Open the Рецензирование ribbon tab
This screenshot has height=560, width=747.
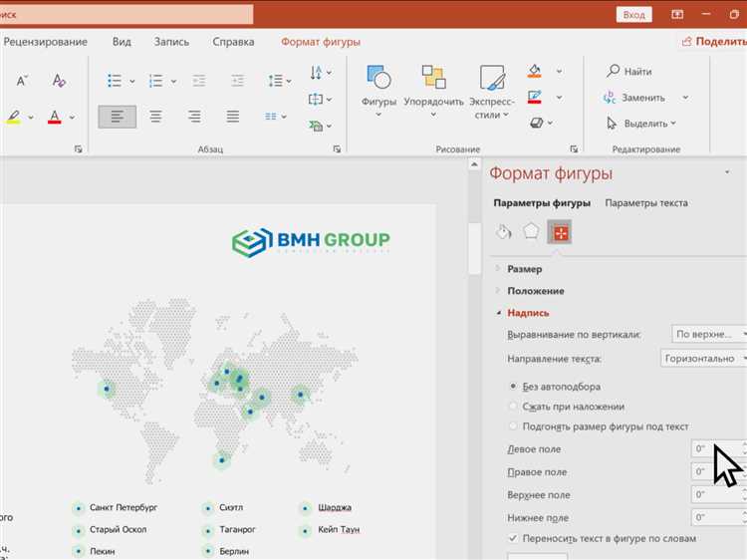pos(45,42)
